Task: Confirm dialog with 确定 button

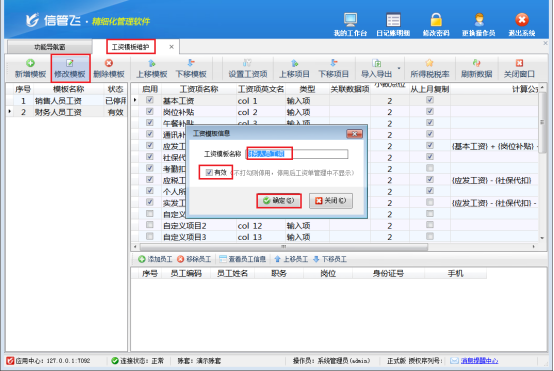Action: tap(278, 201)
